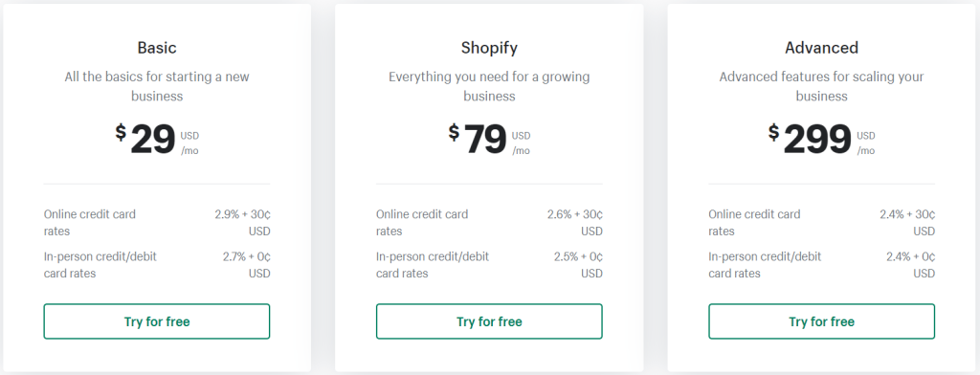Click the $79 price on Shopify card
This screenshot has width=980, height=375.
click(x=478, y=140)
